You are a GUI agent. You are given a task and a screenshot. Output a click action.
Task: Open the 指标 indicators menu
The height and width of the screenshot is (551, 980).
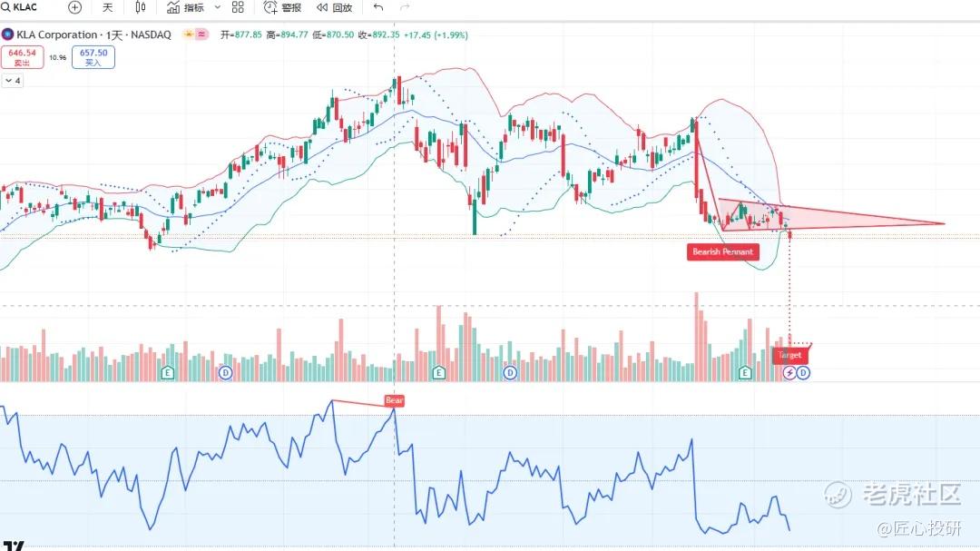(x=185, y=7)
